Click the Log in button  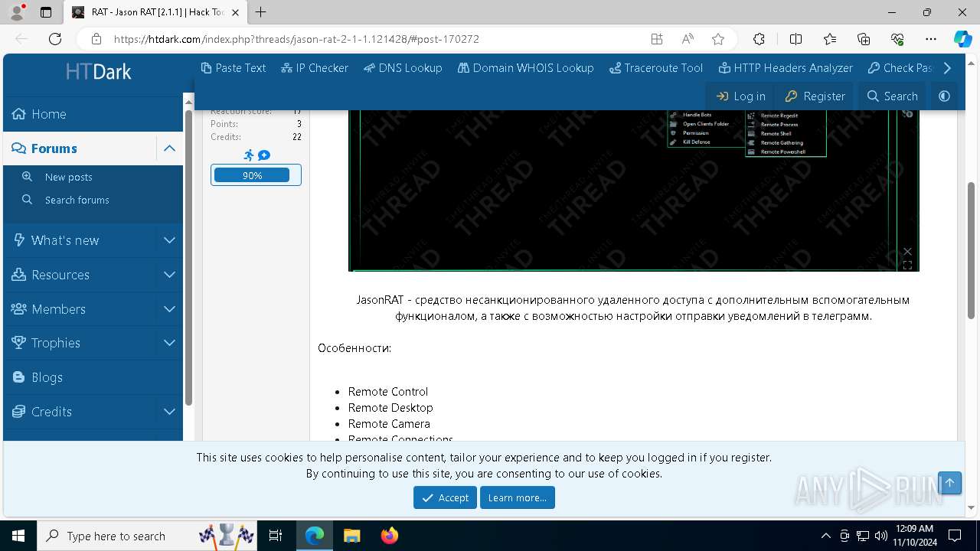click(x=740, y=96)
